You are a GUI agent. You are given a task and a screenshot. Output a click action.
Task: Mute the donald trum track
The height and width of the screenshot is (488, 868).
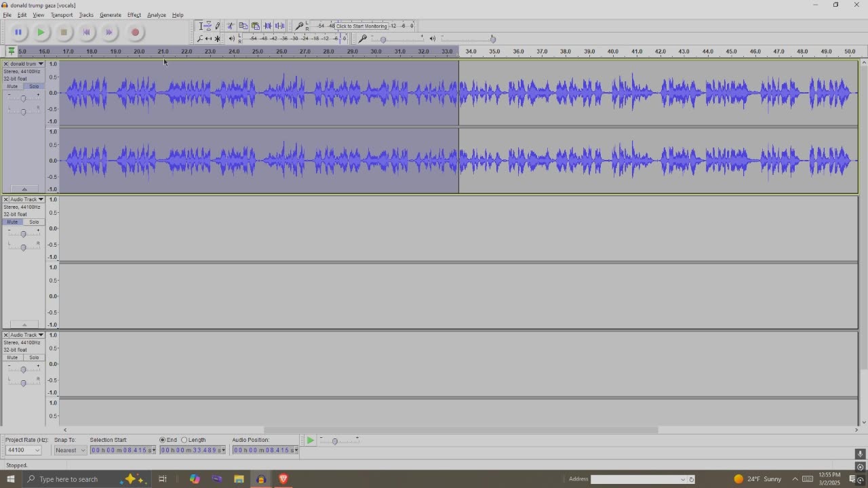[x=12, y=86]
